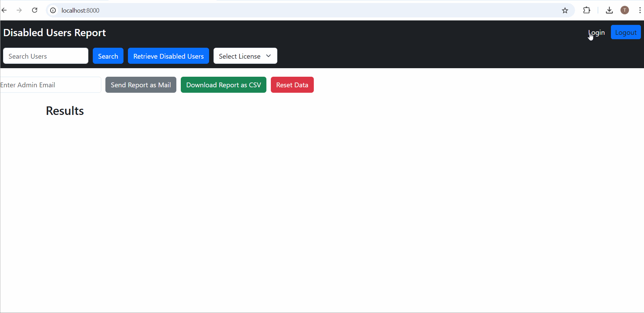Open Chrome three-dot menu
The height and width of the screenshot is (313, 644).
pos(640,10)
